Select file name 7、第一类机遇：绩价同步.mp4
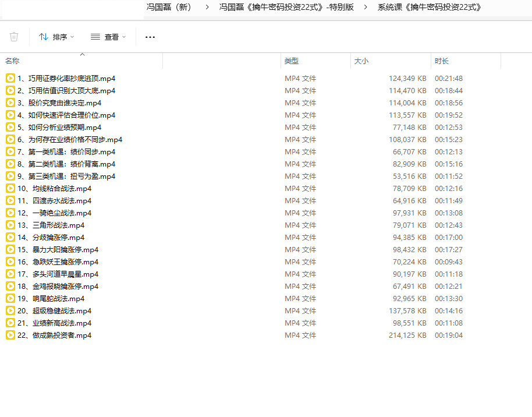532x417 pixels. coord(66,152)
